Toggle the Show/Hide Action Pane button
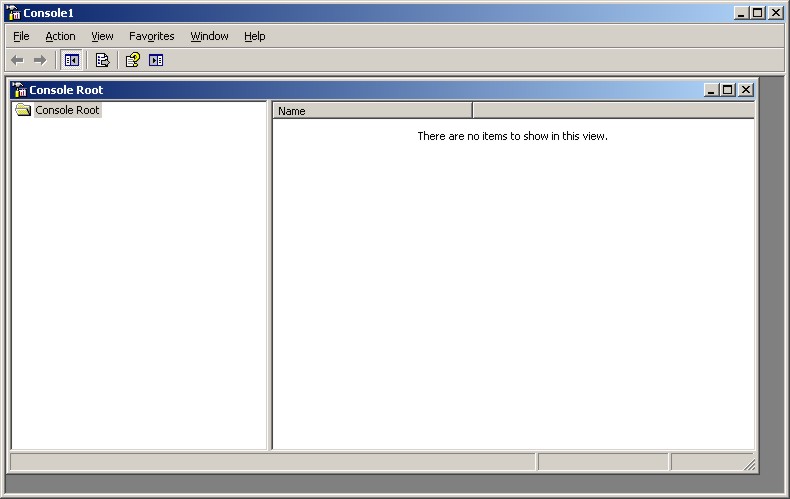 tap(156, 60)
